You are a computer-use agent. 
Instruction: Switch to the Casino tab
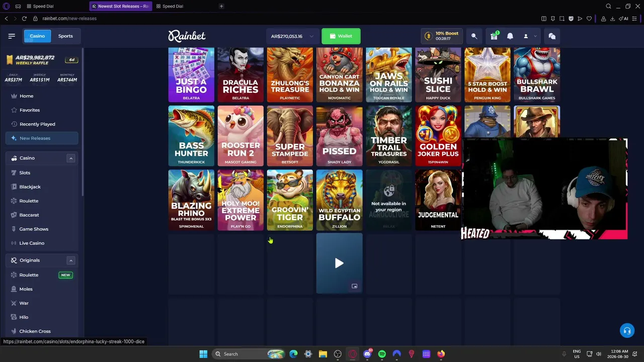37,36
